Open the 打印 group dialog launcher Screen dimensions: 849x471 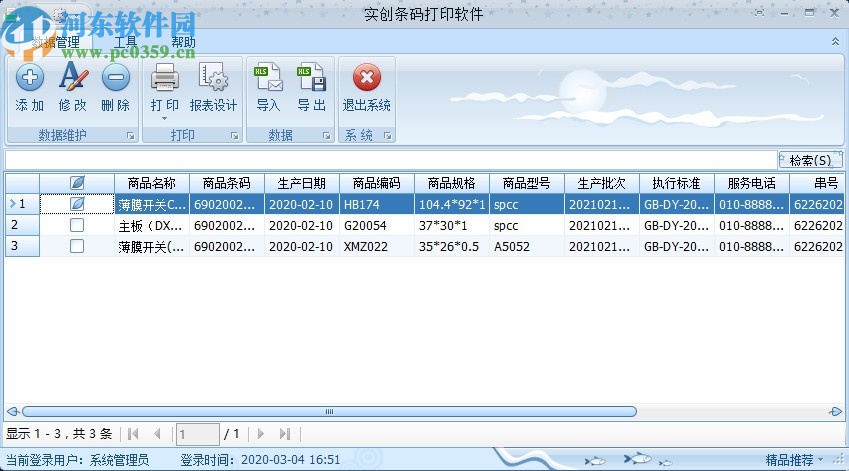pyautogui.click(x=234, y=136)
